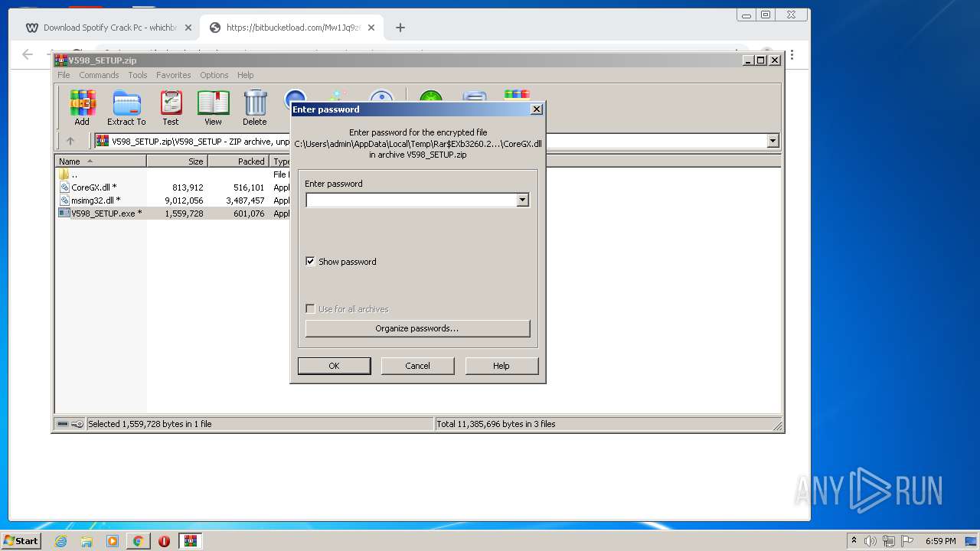Click the Size column header
This screenshot has height=551, width=980.
[178, 161]
